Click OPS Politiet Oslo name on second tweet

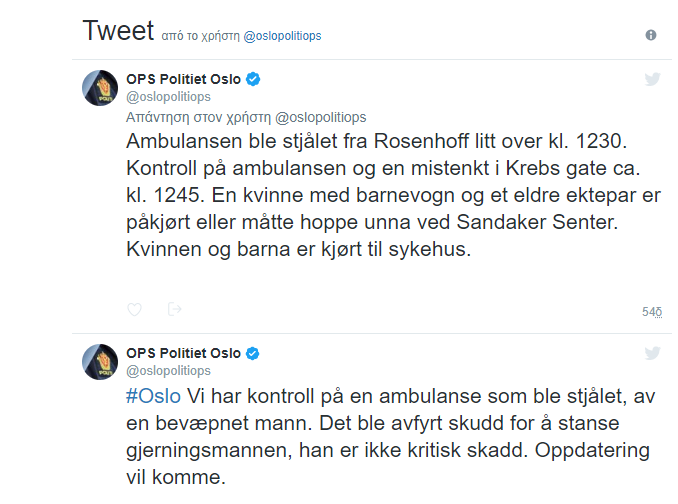click(183, 353)
